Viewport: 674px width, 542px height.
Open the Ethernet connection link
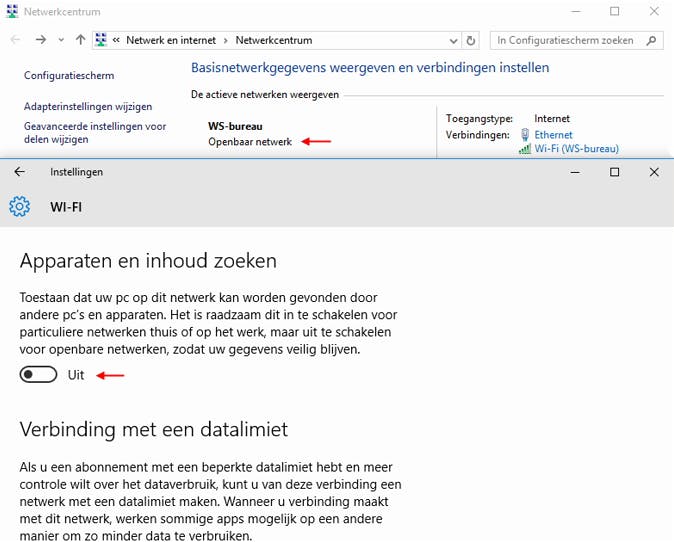click(x=553, y=135)
